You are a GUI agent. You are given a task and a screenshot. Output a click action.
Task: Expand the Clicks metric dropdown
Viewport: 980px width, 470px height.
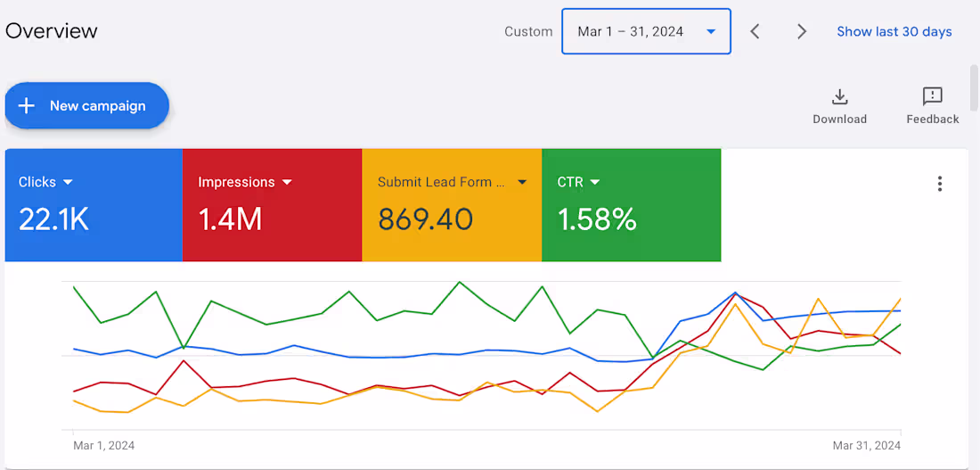[x=68, y=182]
